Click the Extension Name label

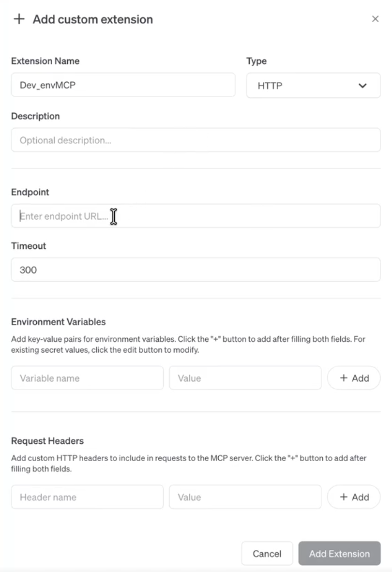[45, 61]
